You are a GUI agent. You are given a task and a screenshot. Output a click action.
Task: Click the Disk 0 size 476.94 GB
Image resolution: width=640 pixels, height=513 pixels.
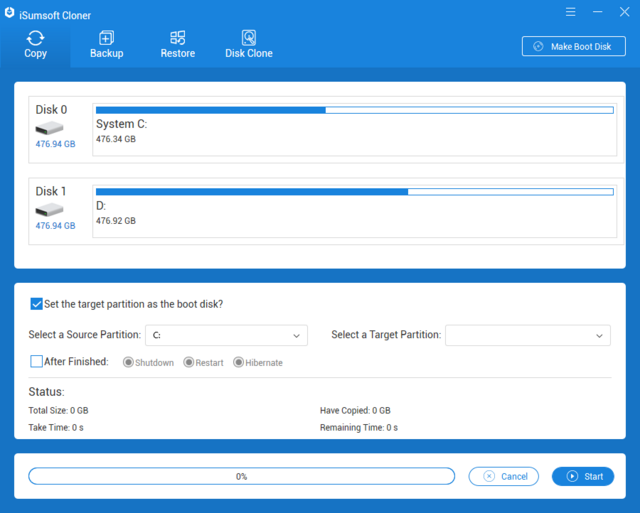point(56,144)
